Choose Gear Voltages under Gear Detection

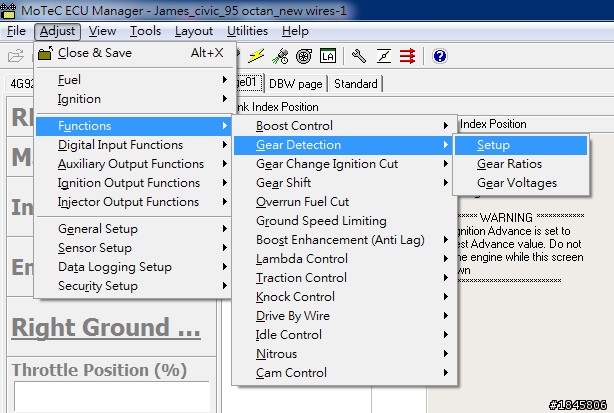(x=521, y=183)
